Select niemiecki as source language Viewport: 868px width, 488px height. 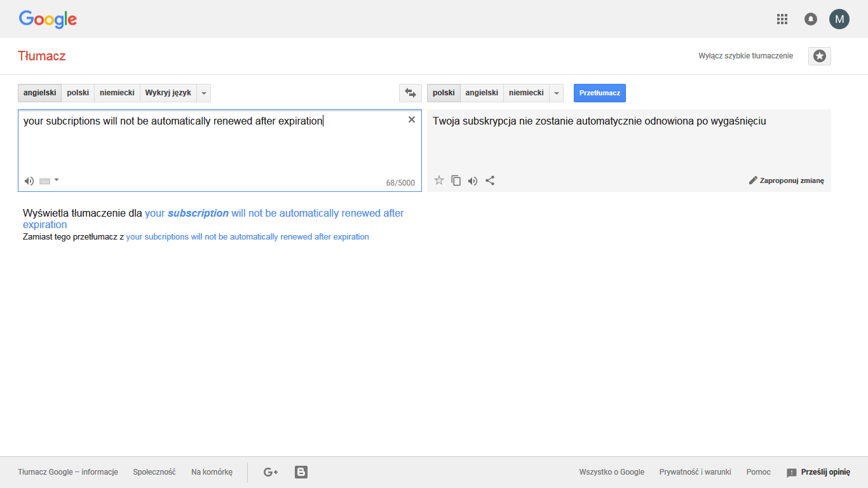[117, 93]
